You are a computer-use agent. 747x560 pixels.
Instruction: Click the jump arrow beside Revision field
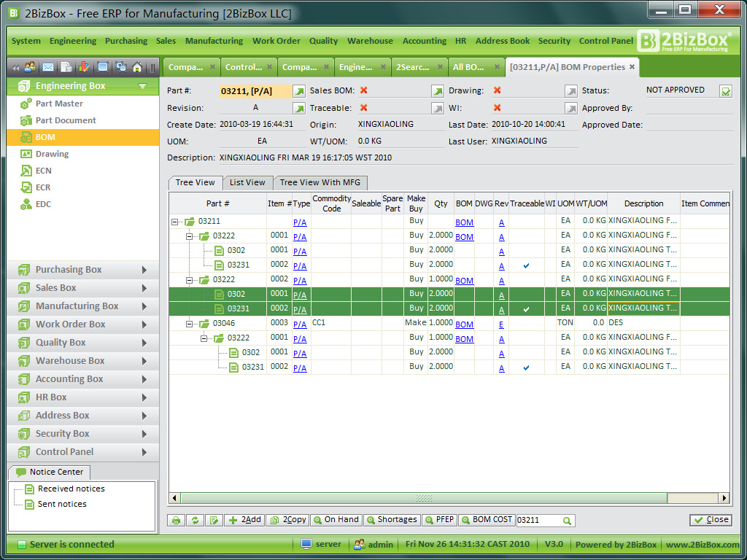(x=298, y=109)
